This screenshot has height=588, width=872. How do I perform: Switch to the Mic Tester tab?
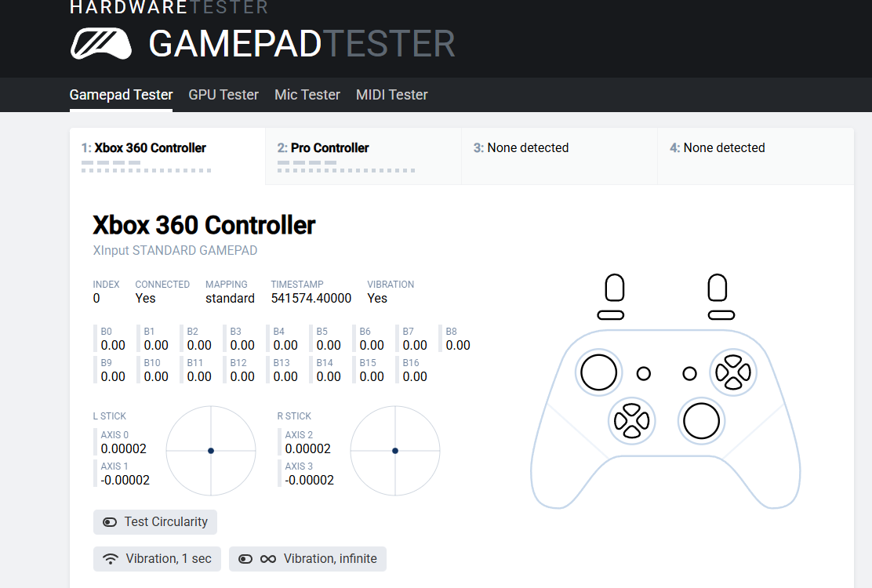coord(307,95)
